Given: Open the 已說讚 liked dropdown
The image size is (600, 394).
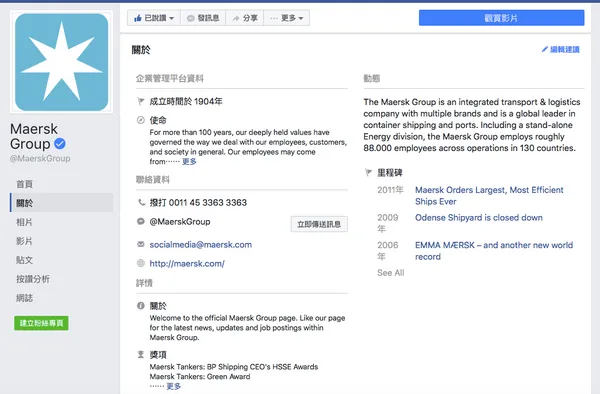Looking at the screenshot, I should [154, 18].
